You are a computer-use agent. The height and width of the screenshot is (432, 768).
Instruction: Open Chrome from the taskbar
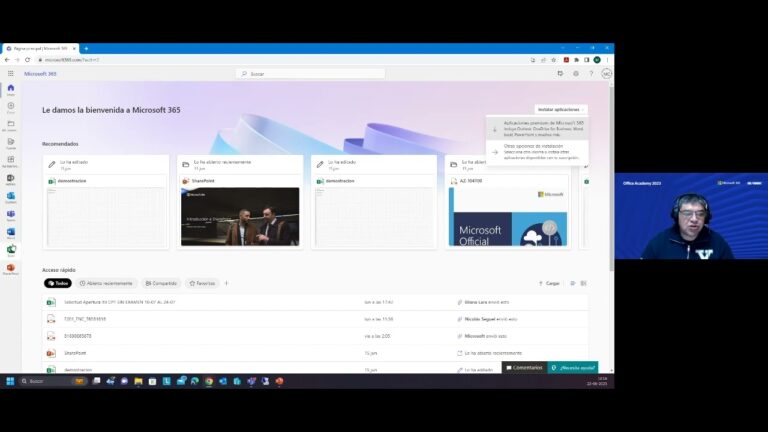pos(209,381)
